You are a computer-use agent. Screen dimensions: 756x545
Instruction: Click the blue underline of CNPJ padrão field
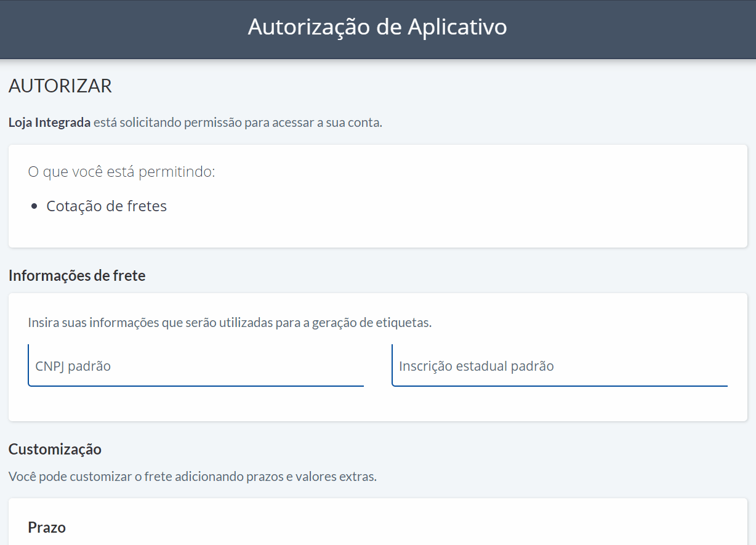click(196, 386)
